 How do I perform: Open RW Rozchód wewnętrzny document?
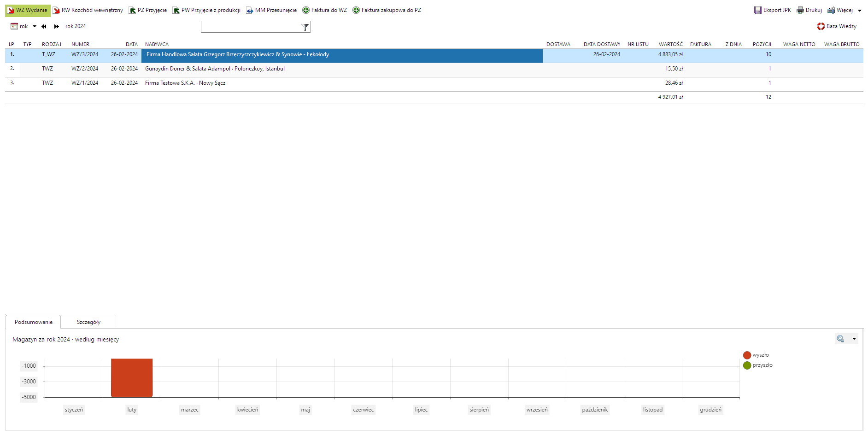tap(88, 10)
